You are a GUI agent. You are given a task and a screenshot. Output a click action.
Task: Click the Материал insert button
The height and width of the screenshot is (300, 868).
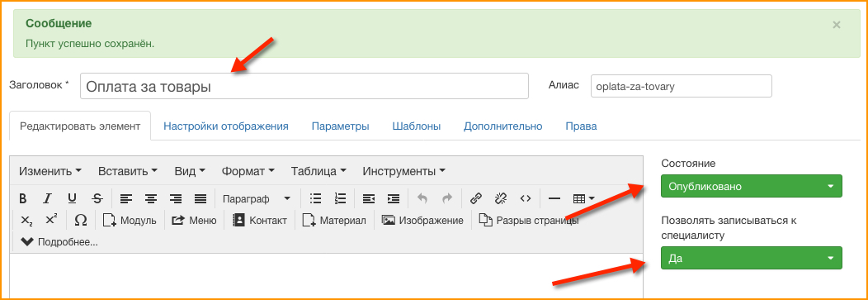pyautogui.click(x=334, y=220)
